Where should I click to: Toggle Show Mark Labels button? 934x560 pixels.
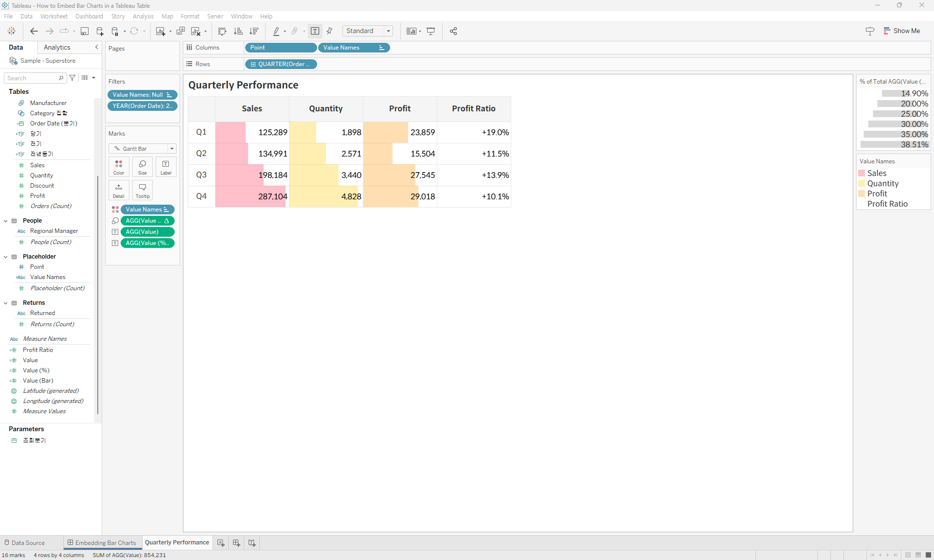click(315, 31)
